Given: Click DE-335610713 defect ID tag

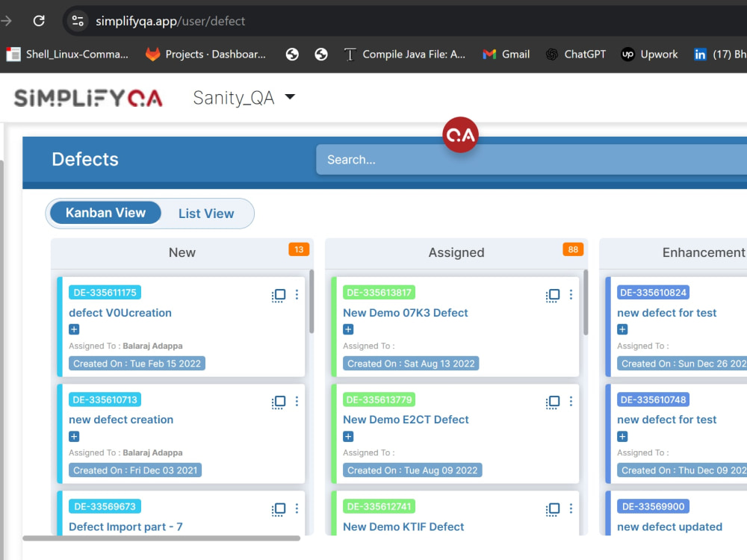Looking at the screenshot, I should pos(105,399).
